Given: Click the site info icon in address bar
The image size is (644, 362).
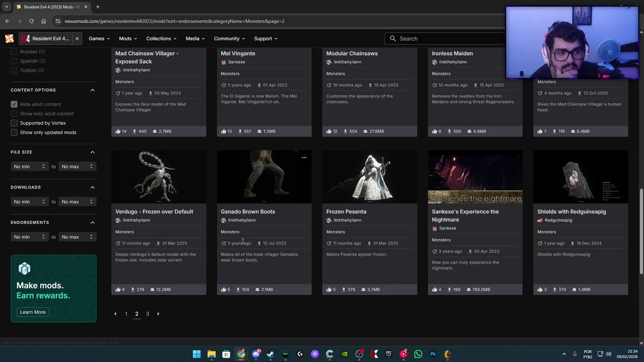Looking at the screenshot, I should [58, 21].
